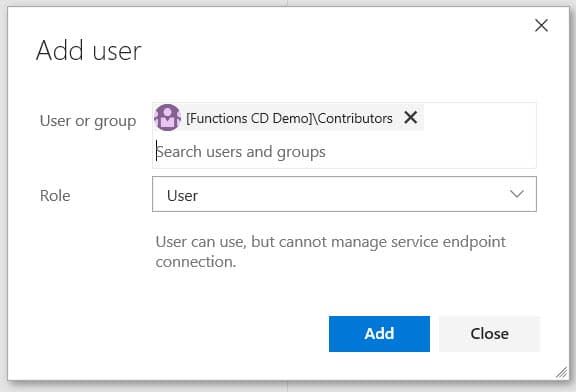Click the Contributors group avatar icon

tap(168, 118)
